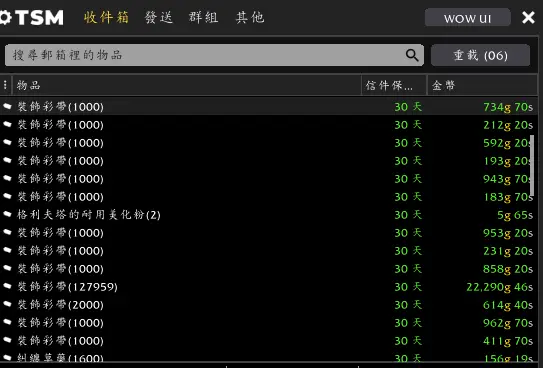Click mail icon of 953g 20s row
Image resolution: width=543 pixels, height=368 pixels.
coord(8,232)
